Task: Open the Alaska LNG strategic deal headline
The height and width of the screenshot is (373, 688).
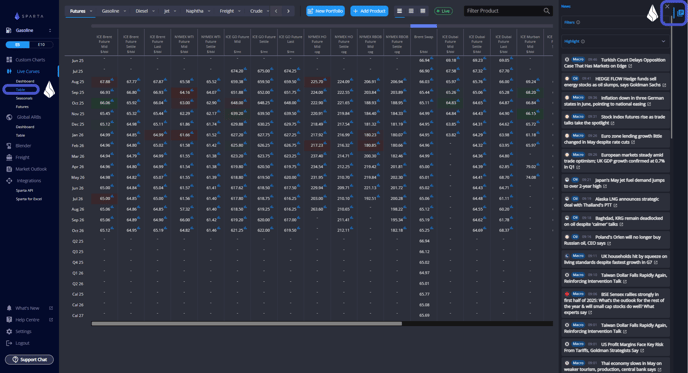Action: (615, 202)
